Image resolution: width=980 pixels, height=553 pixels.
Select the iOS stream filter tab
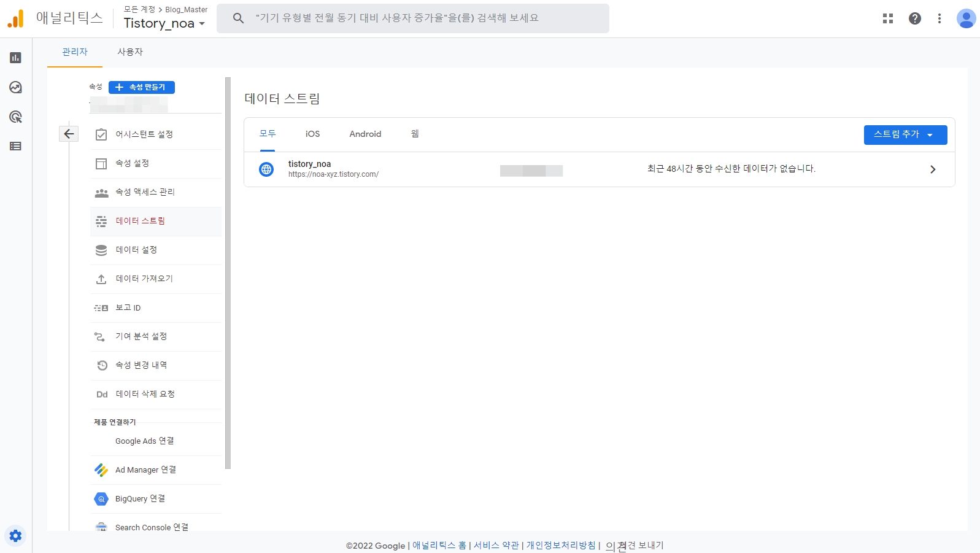(x=312, y=134)
